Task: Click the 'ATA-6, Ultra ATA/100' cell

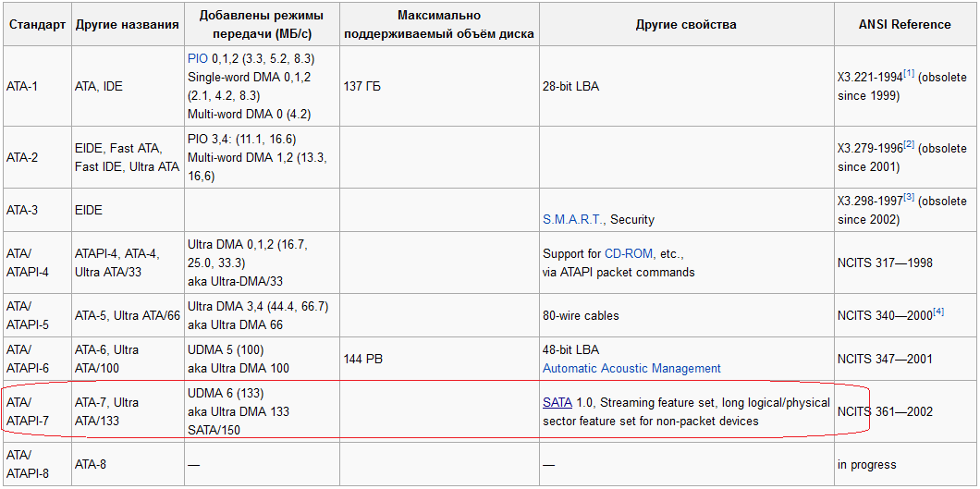Action: [128, 359]
